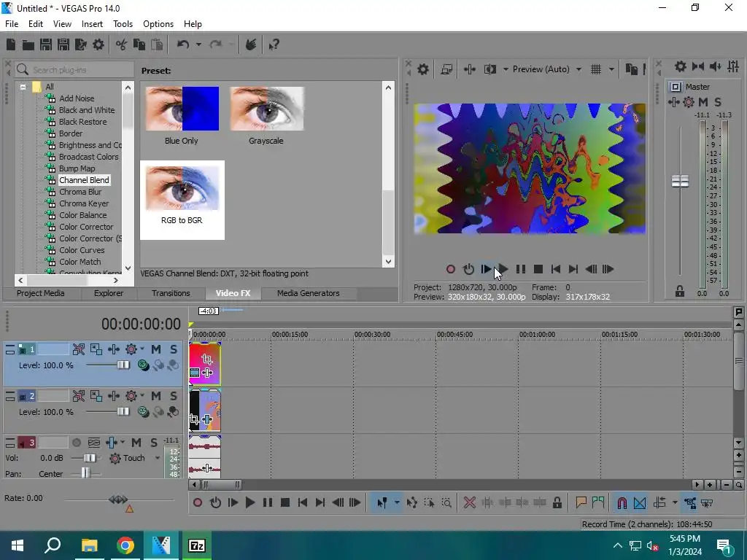
Task: Select the Envelope Edit tool icon
Action: (412, 502)
